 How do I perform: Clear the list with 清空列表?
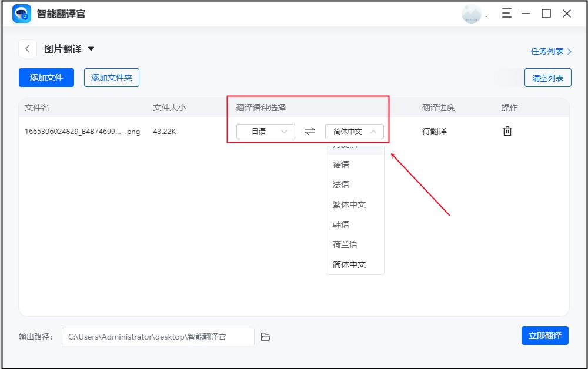[547, 77]
